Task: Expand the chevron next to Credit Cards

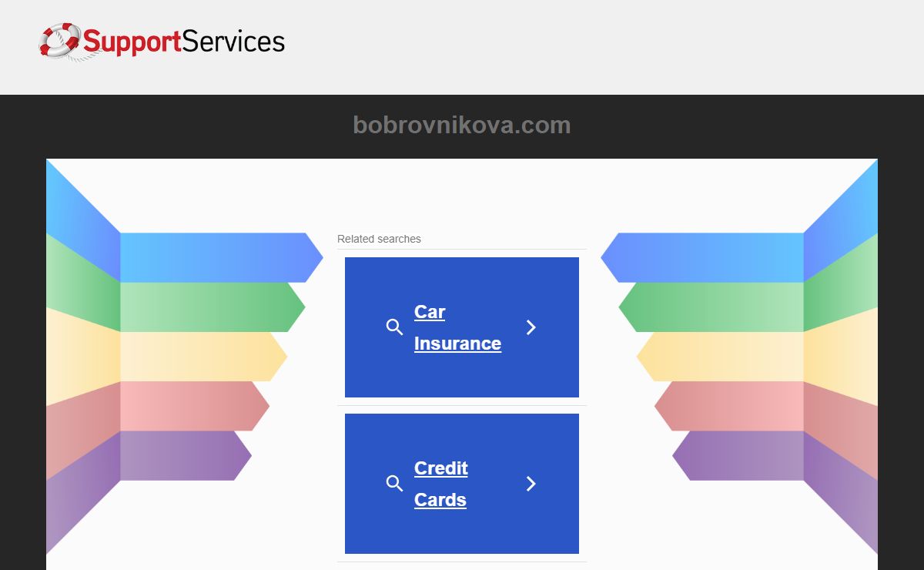Action: point(531,484)
